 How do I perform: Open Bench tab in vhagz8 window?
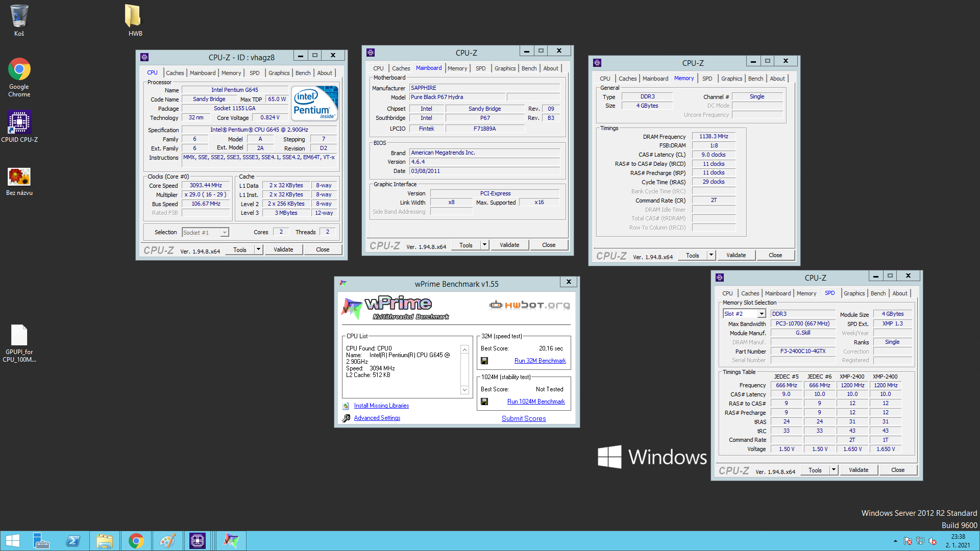coord(303,73)
